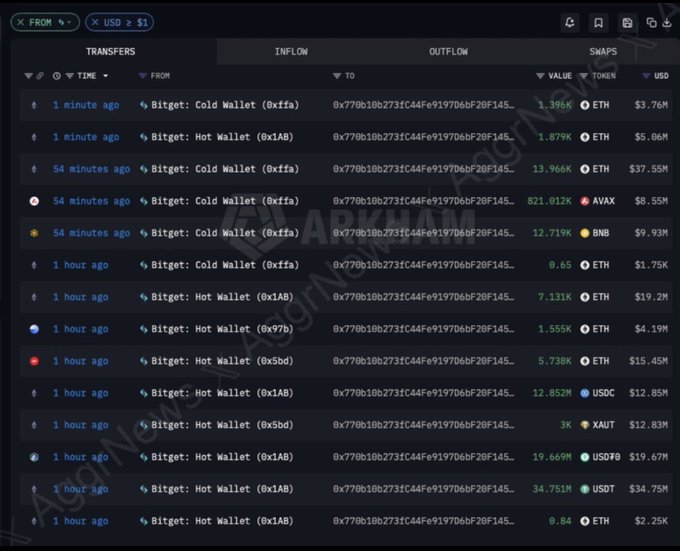This screenshot has height=551, width=680.
Task: Open the chain filter funnel in header
Action: click(x=28, y=76)
